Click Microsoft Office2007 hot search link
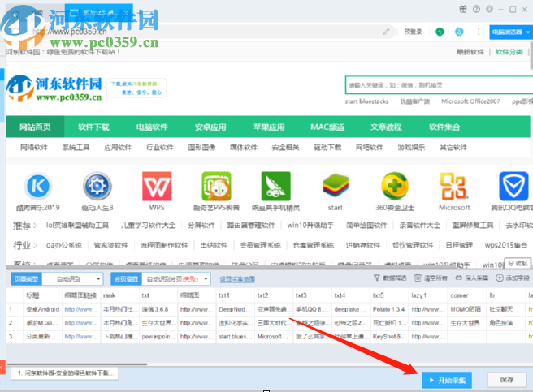The image size is (533, 392). click(470, 101)
